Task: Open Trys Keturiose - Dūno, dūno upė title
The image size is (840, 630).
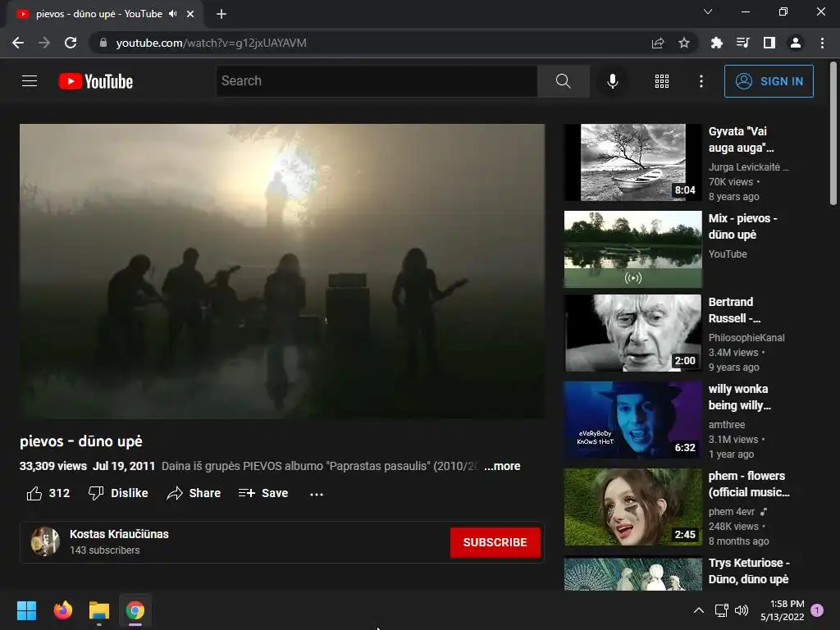Action: point(749,571)
